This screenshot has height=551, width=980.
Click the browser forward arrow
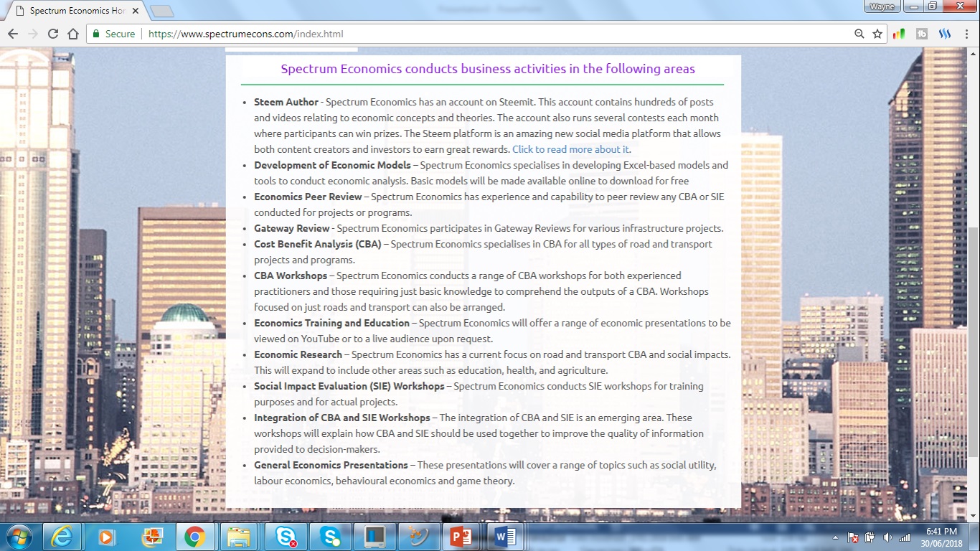(33, 34)
